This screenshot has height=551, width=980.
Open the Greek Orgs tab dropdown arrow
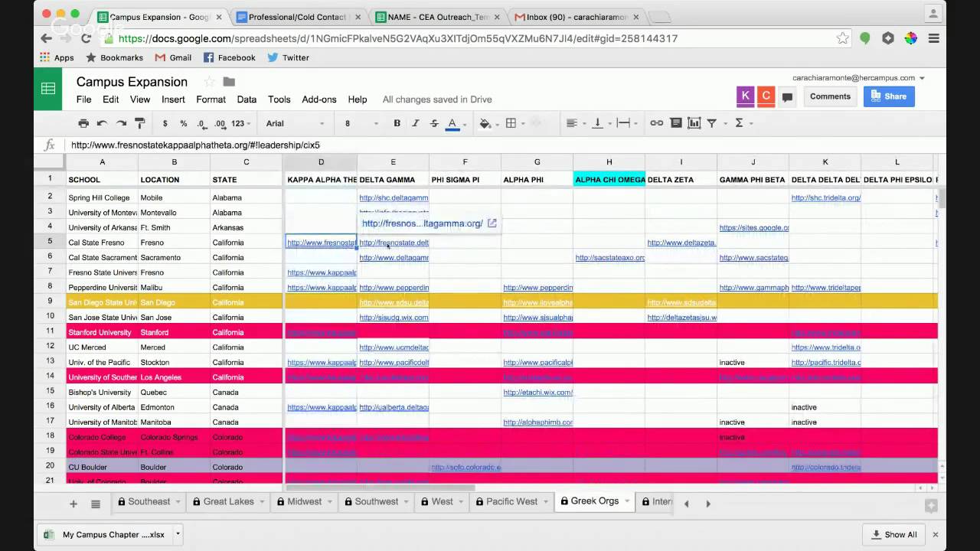pyautogui.click(x=626, y=501)
